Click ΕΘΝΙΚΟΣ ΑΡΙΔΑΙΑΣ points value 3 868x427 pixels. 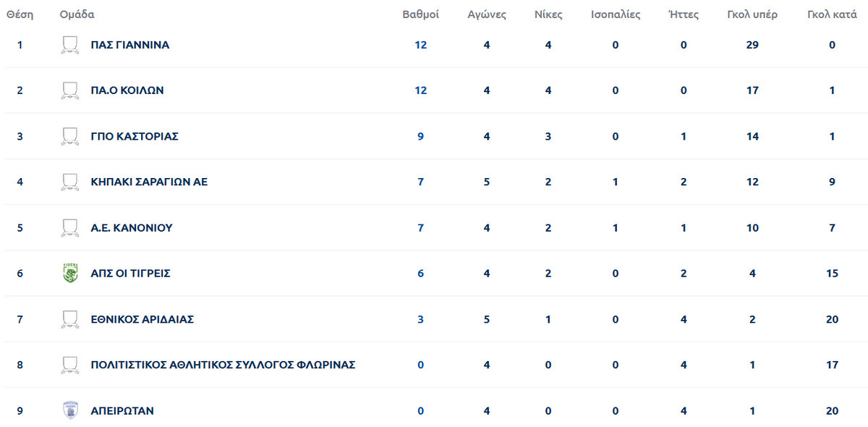421,319
